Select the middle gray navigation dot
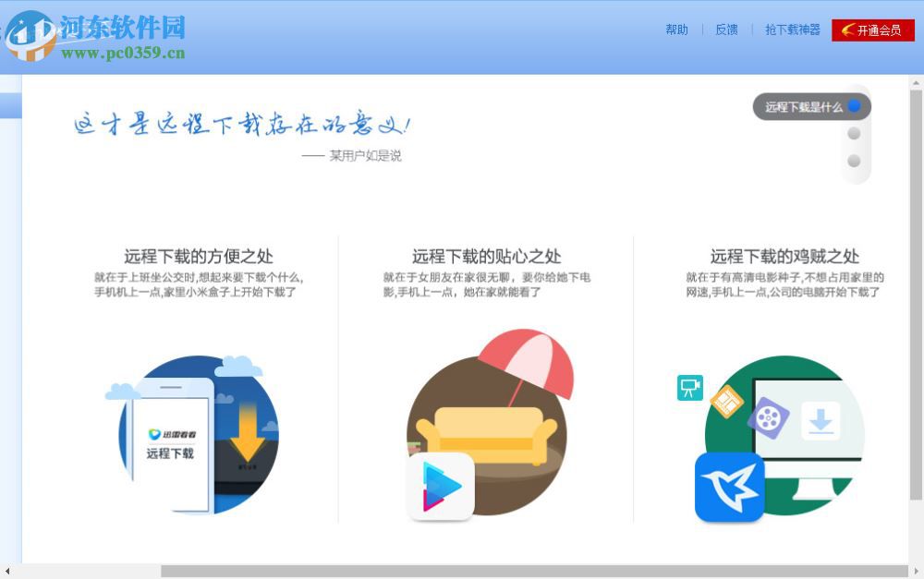Image resolution: width=924 pixels, height=579 pixels. point(855,134)
